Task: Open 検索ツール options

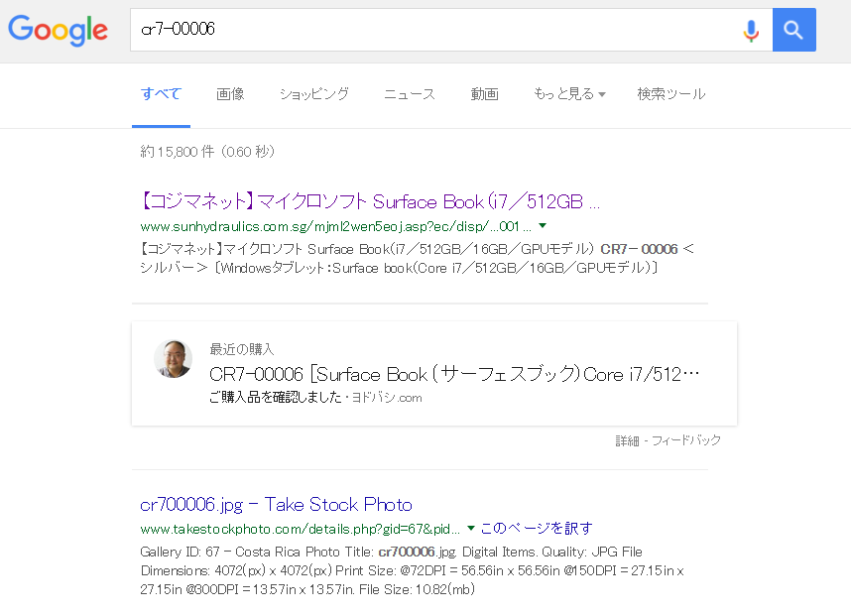Action: pyautogui.click(x=671, y=94)
